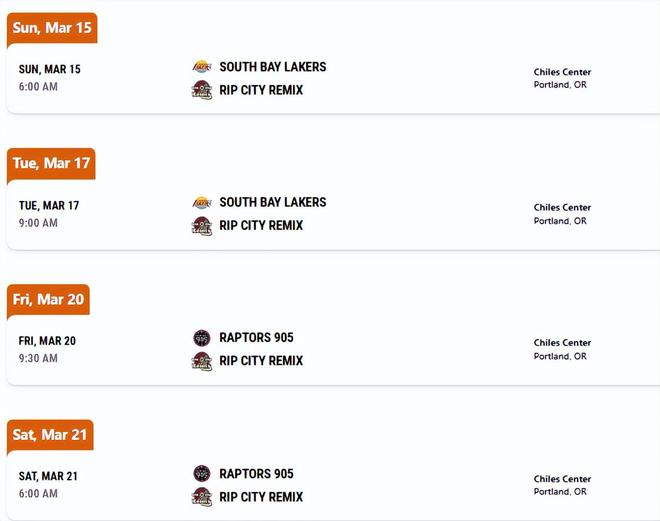Click Raptors 905 logo in Saturday's game
This screenshot has width=660, height=521.
[x=202, y=474]
